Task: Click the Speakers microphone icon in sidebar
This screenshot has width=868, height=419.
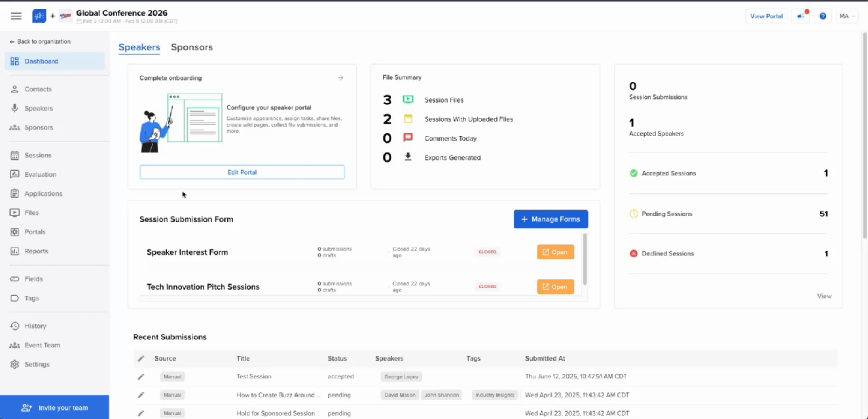Action: (x=14, y=108)
